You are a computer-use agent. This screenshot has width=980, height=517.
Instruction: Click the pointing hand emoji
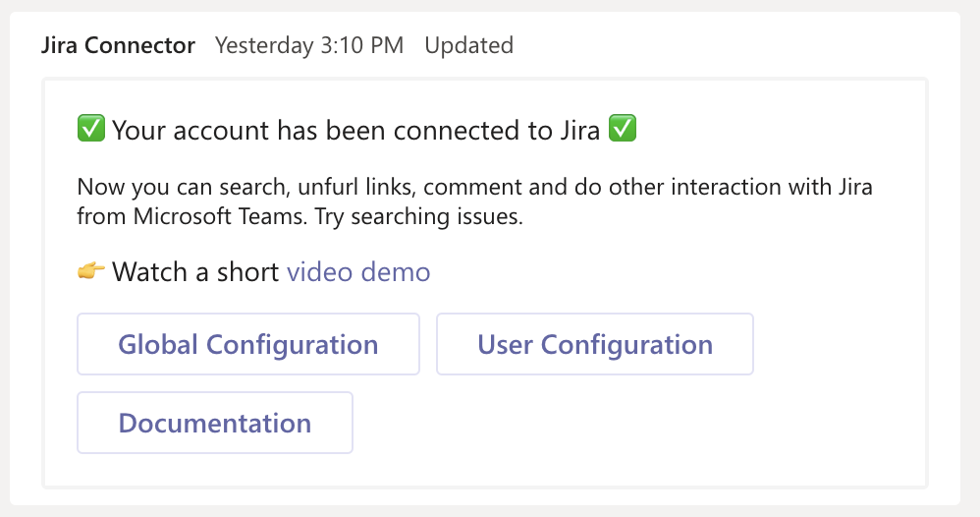[90, 271]
